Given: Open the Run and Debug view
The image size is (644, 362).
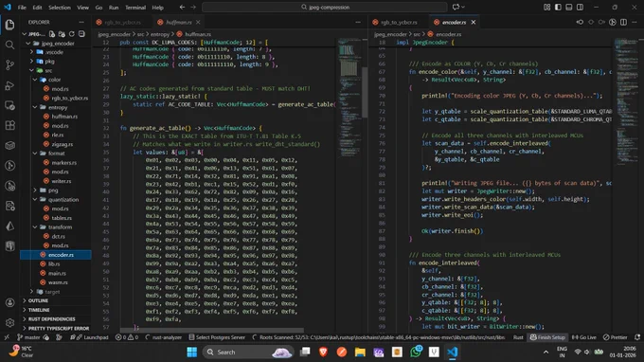Looking at the screenshot, I should pos(9,85).
